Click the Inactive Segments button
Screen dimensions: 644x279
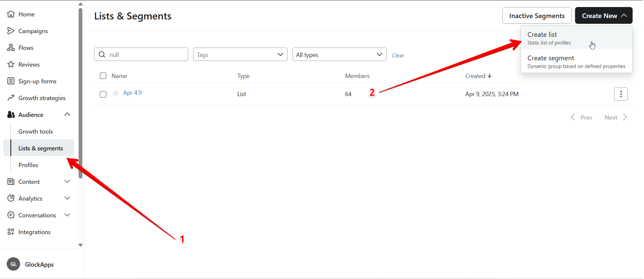(x=537, y=15)
